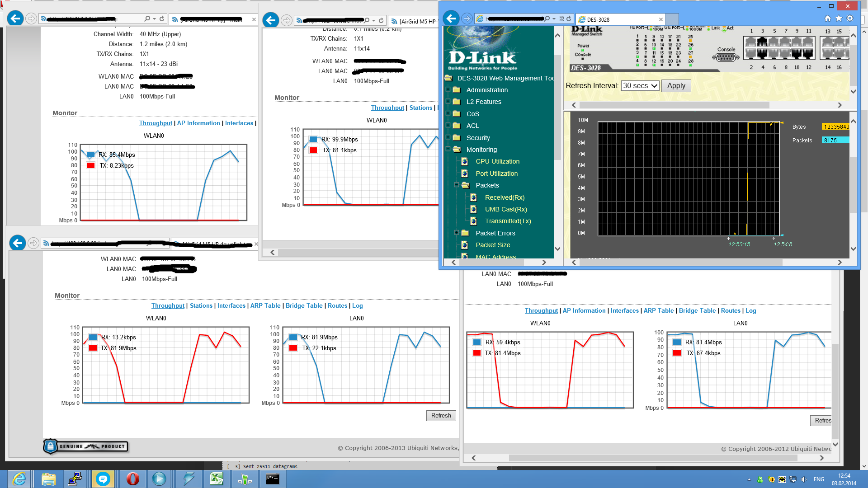The image size is (868, 488).
Task: Open IE favorites star icon
Action: [839, 19]
